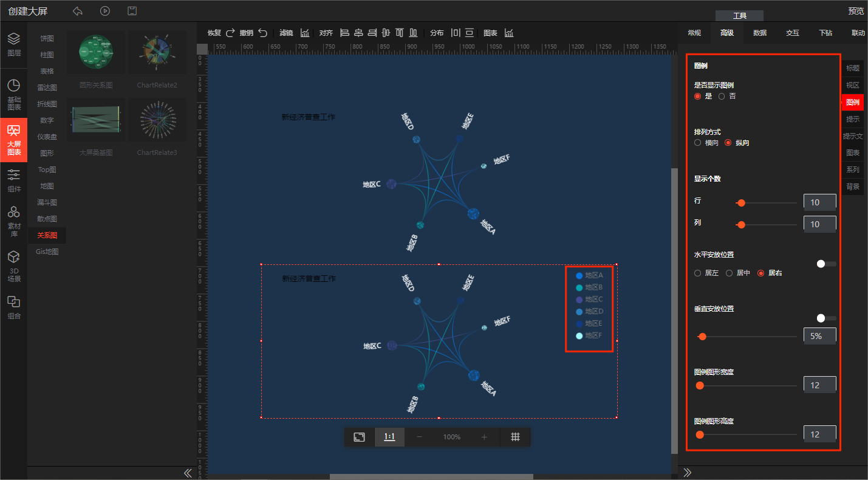868x480 pixels.
Task: Click the play preview icon in header
Action: pyautogui.click(x=105, y=11)
